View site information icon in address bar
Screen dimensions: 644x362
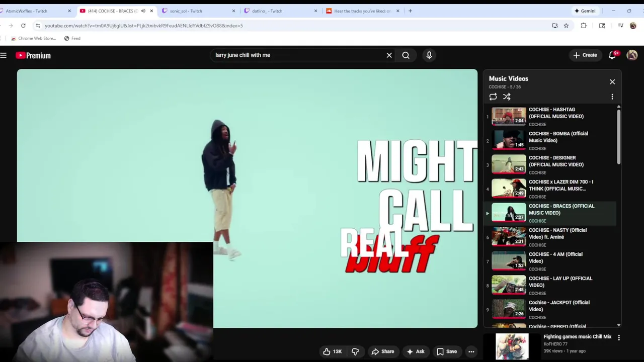click(38, 26)
